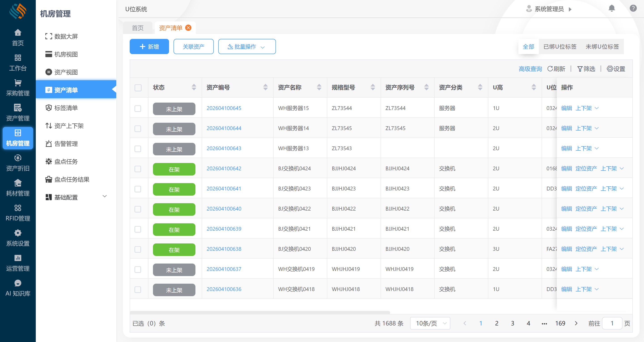644x342 pixels.
Task: Switch to the 已绑U位标签 filter tab
Action: (x=560, y=46)
